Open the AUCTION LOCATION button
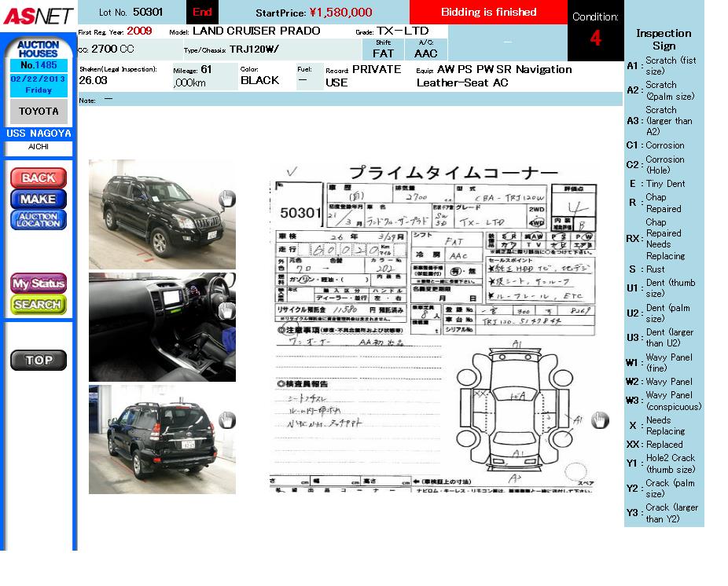The height and width of the screenshot is (586, 728). pos(38,220)
